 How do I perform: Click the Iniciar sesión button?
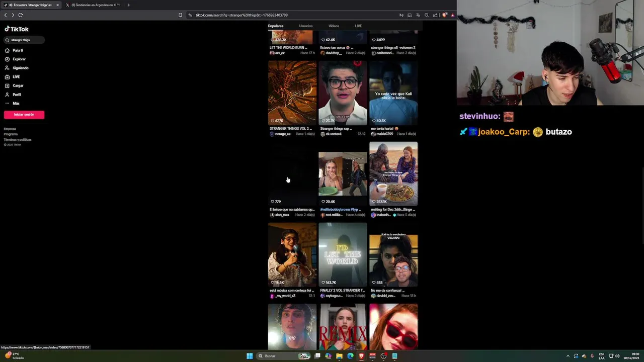coord(24,115)
